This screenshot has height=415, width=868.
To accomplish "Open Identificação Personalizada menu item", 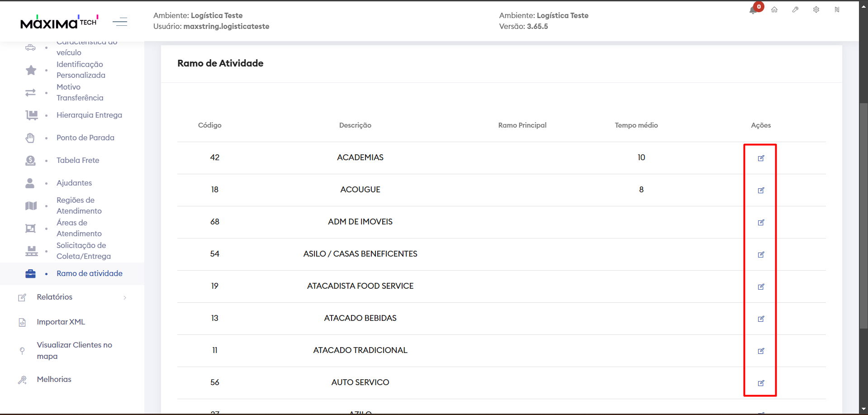I will (x=81, y=70).
